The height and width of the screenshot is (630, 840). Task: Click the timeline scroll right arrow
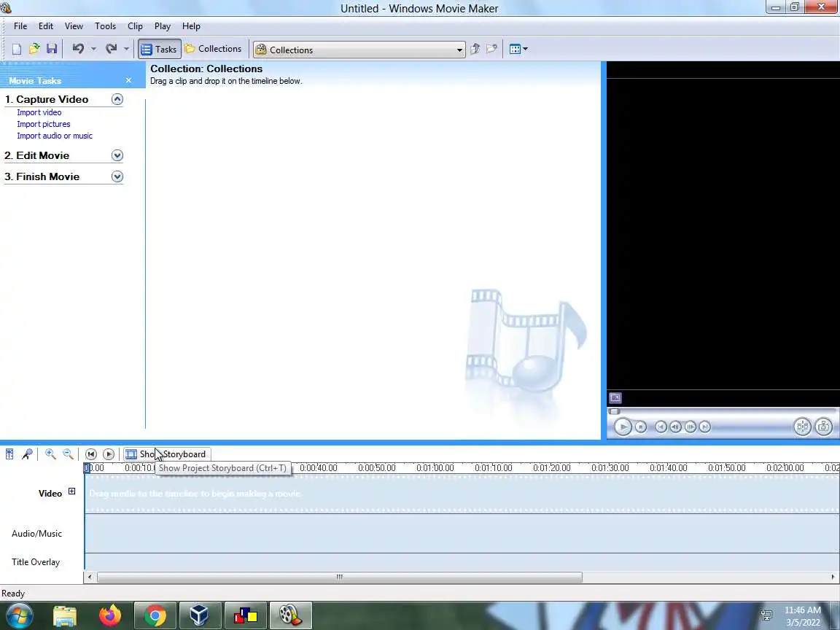click(x=833, y=577)
